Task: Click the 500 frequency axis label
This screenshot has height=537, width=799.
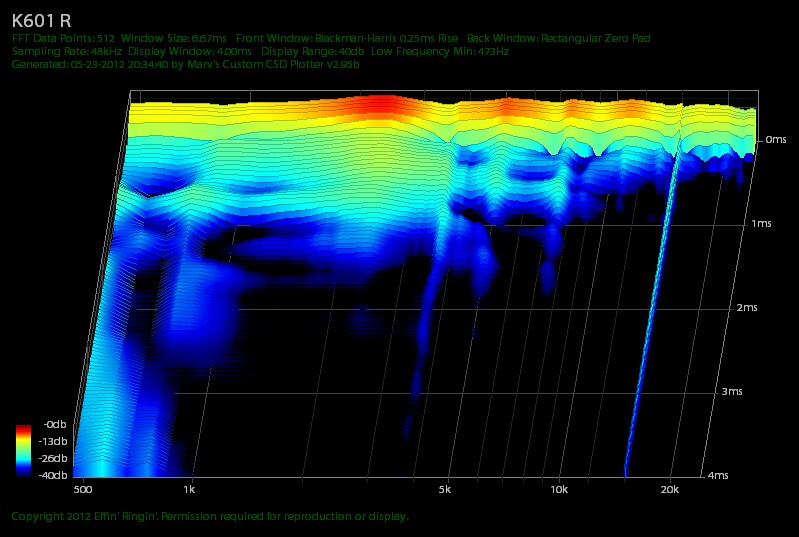Action: (83, 490)
